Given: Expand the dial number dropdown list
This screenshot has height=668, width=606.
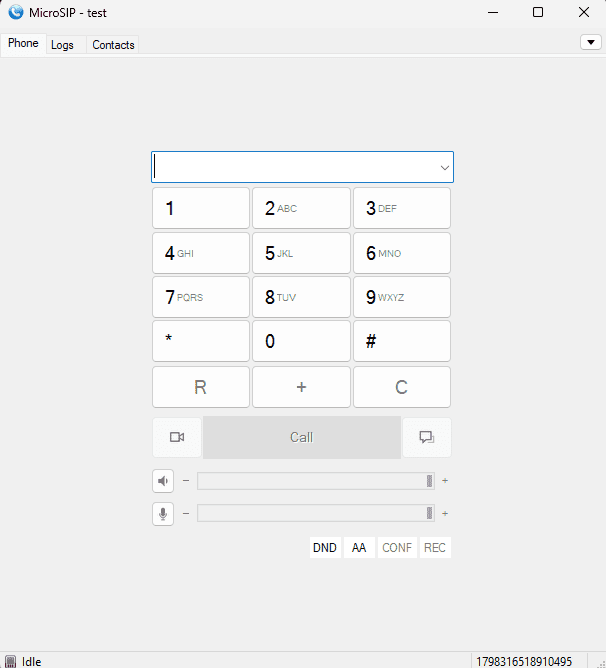Looking at the screenshot, I should click(444, 168).
